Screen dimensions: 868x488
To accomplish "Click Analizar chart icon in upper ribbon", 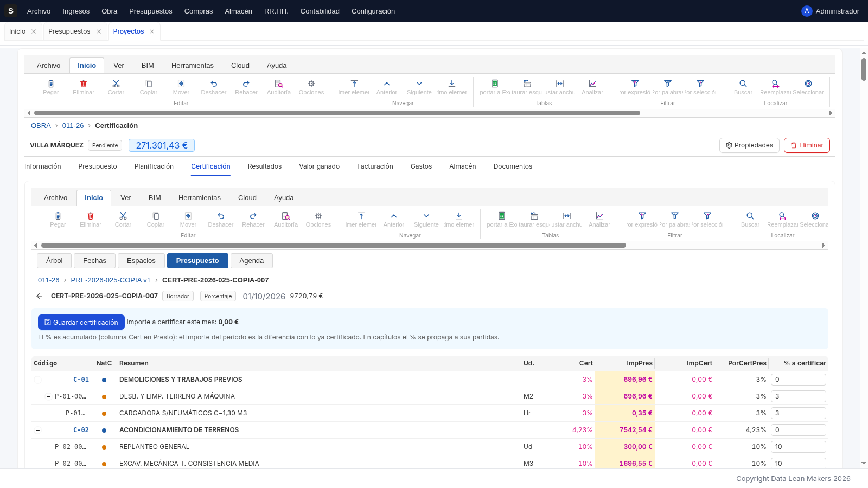I will (x=592, y=84).
